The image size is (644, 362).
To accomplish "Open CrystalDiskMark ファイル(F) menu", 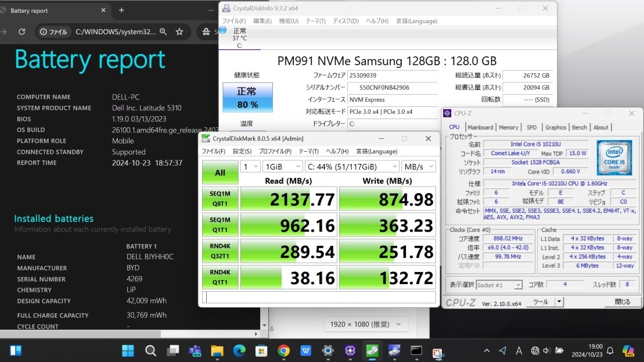I will 213,151.
